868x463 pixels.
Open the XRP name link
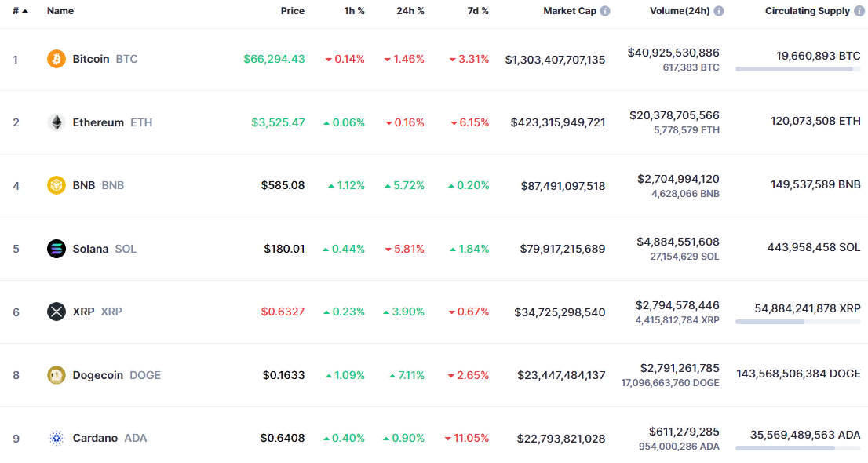pyautogui.click(x=83, y=312)
